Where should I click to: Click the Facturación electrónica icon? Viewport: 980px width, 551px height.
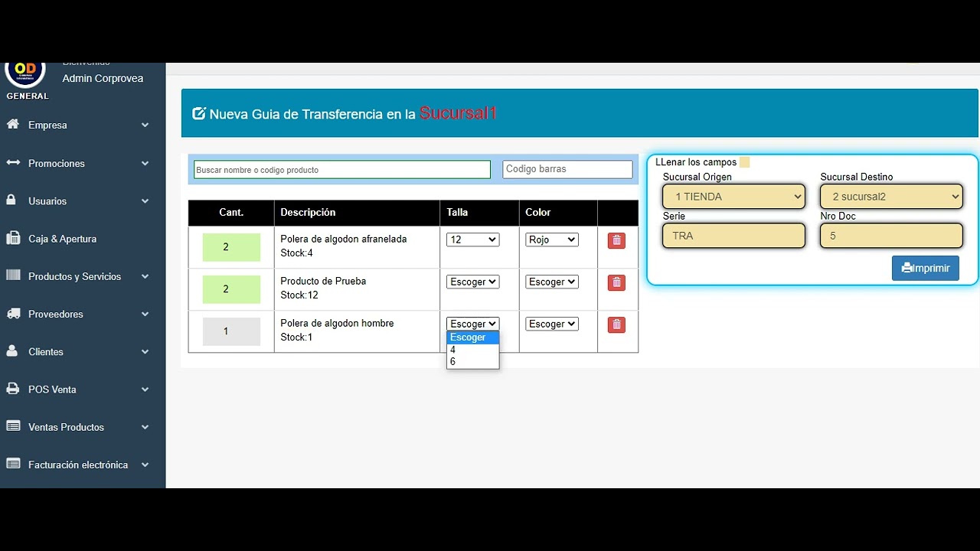click(x=13, y=464)
